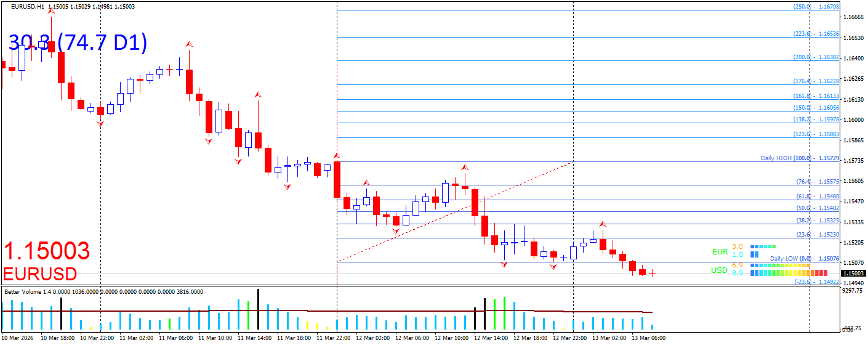Select the big red "EURUSD" symbol label

[41, 274]
